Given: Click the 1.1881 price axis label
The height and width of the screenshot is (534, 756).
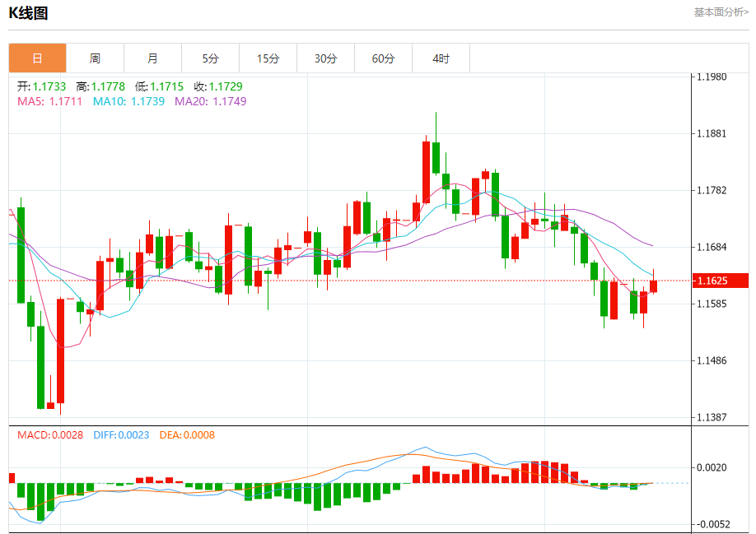Looking at the screenshot, I should (712, 133).
